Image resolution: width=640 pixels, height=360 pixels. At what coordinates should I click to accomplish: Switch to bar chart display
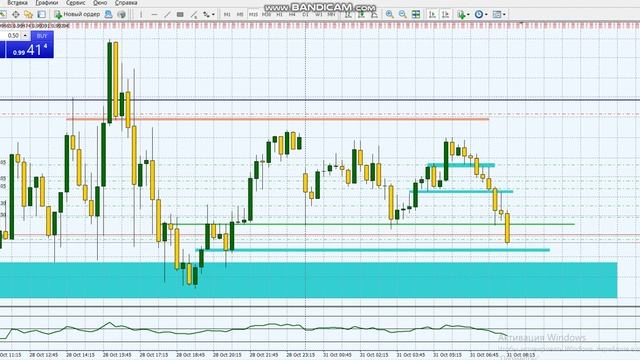click(348, 15)
